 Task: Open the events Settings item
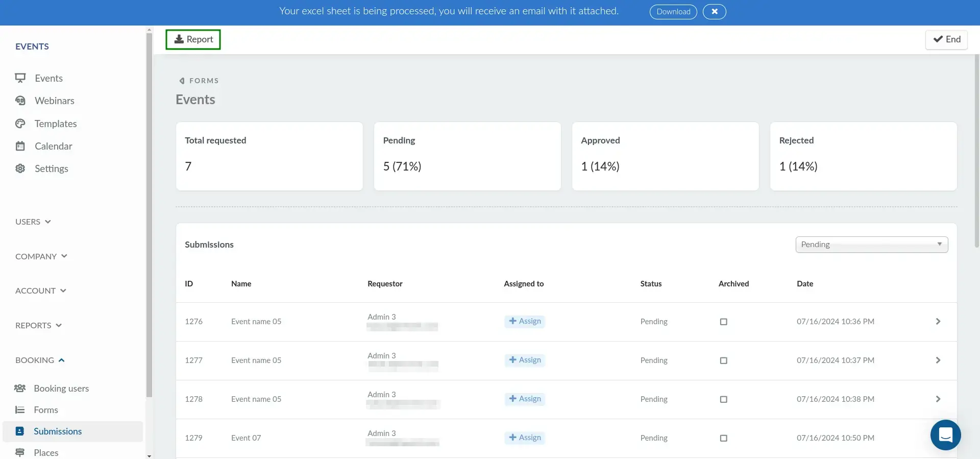tap(51, 168)
